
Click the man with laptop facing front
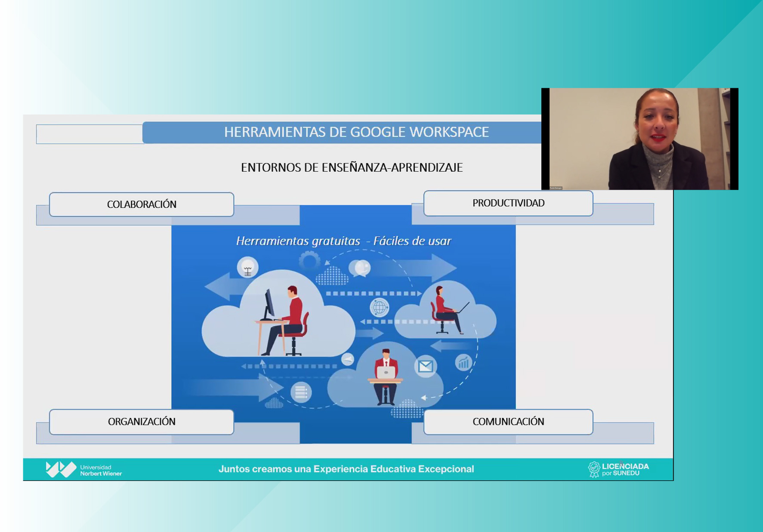[386, 377]
